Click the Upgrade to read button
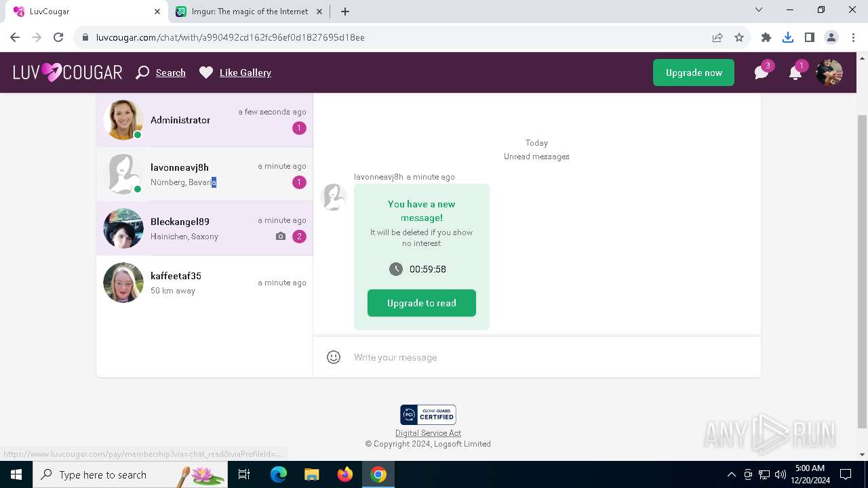Viewport: 868px width, 488px height. point(422,303)
